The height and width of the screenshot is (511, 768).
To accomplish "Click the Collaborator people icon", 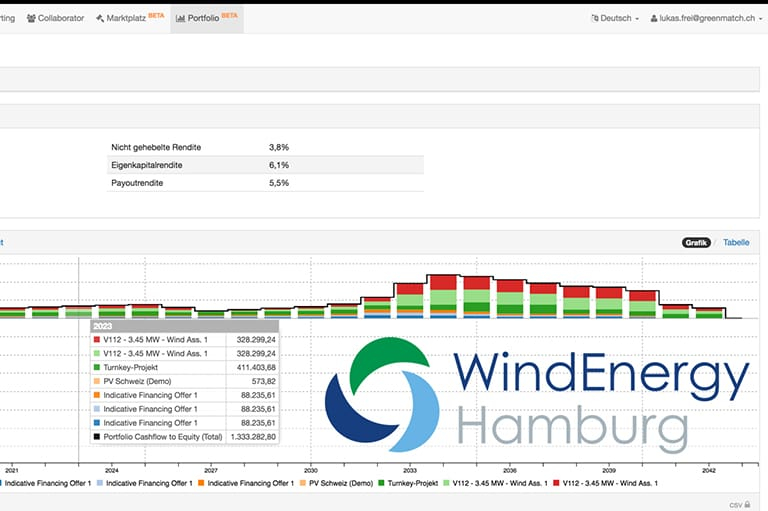I will point(32,18).
